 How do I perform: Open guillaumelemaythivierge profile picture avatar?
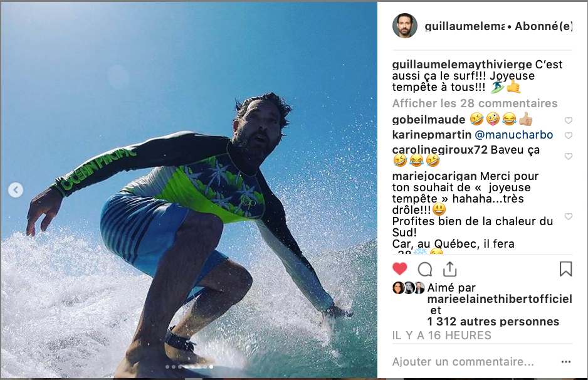[x=404, y=26]
